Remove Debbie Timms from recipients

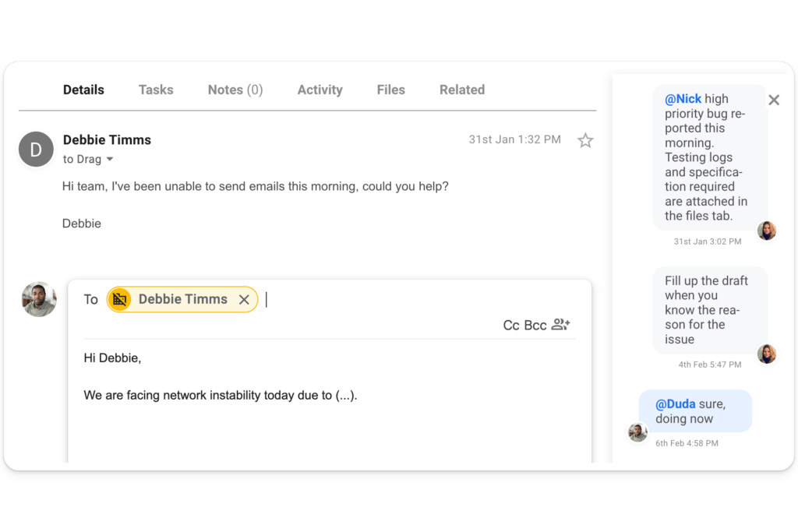(244, 299)
